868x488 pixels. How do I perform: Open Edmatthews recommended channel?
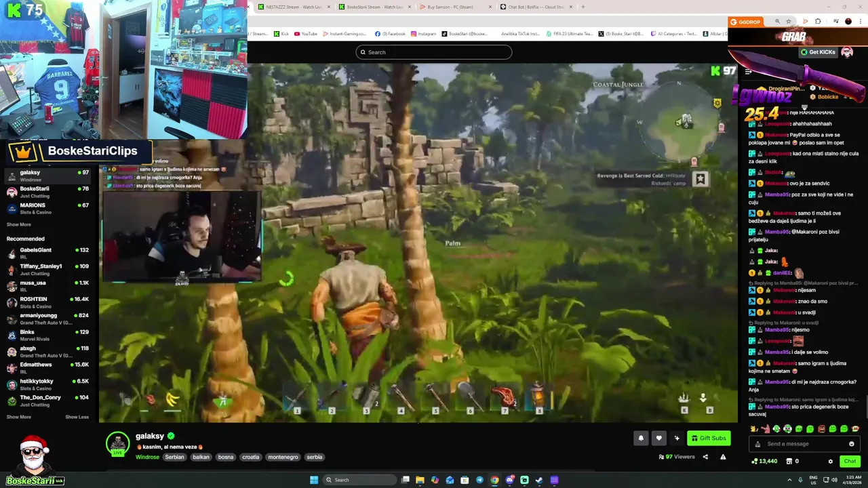(x=47, y=368)
